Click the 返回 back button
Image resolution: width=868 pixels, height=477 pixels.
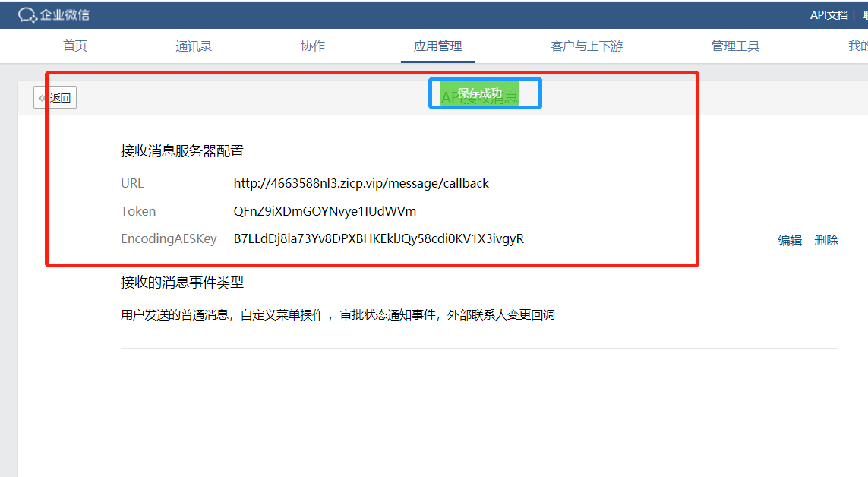55,97
